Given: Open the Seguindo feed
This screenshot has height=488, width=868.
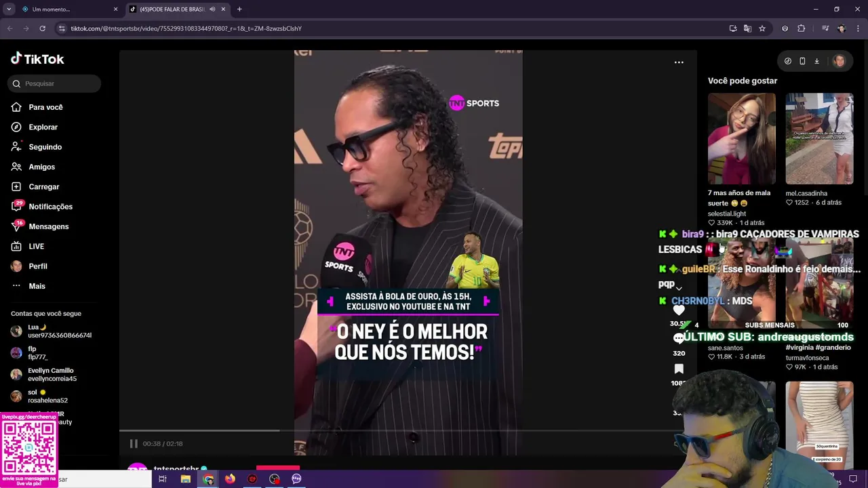Looking at the screenshot, I should pos(45,147).
